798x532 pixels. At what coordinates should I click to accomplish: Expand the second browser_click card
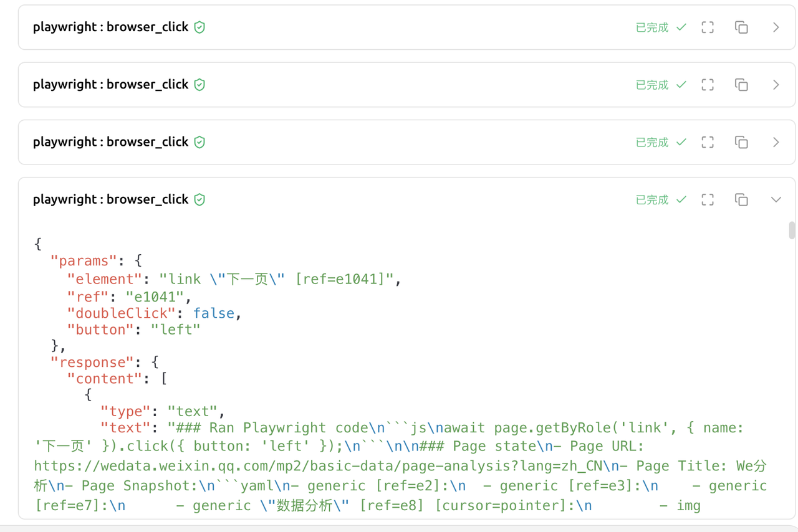(776, 85)
